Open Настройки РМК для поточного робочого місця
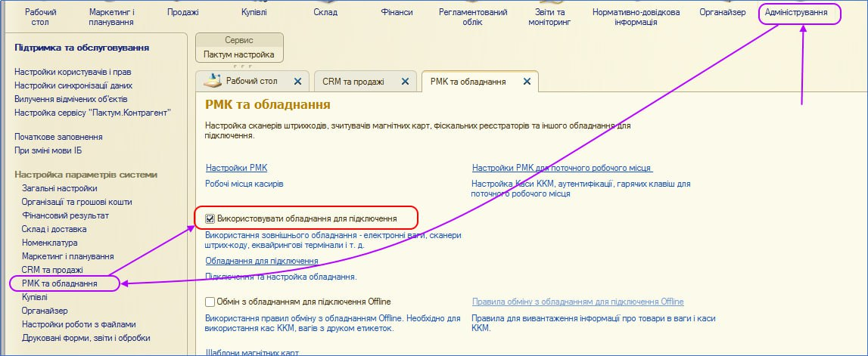868x356 pixels. click(x=562, y=168)
